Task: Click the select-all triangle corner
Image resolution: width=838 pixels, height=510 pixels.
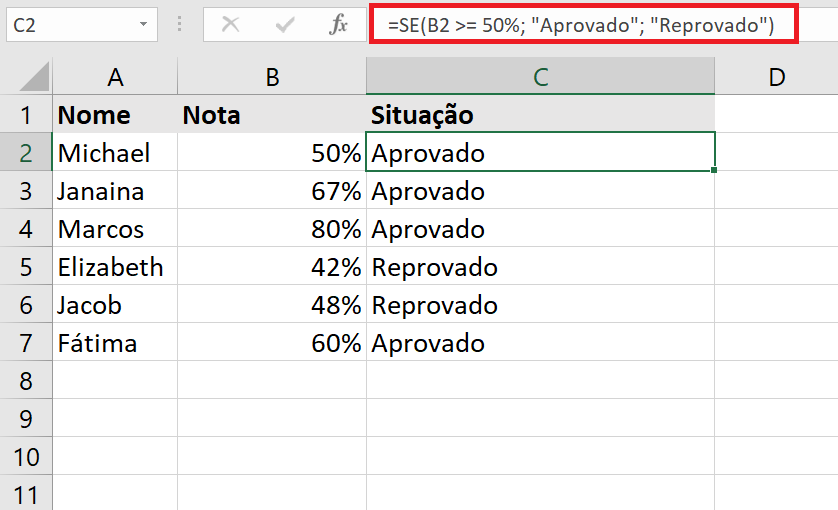Action: 34,76
